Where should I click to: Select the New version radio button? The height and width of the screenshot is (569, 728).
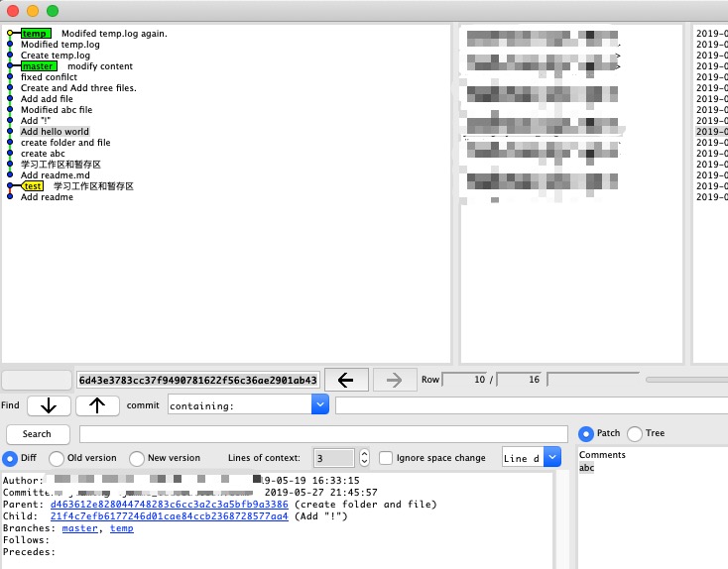[137, 458]
